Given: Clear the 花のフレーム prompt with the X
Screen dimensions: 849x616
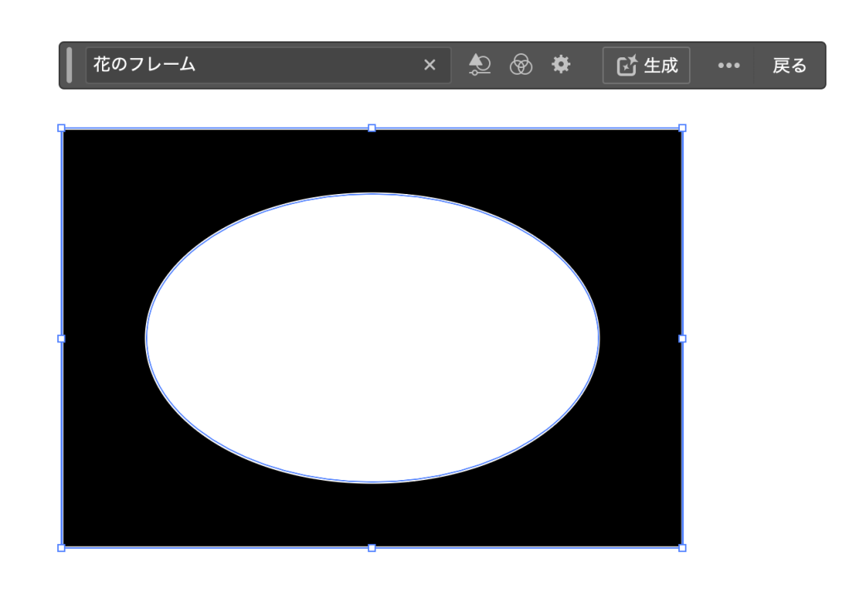Looking at the screenshot, I should coord(429,65).
